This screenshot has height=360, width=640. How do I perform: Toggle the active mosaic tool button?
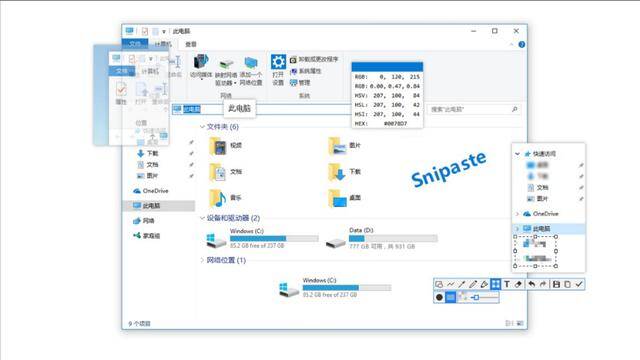point(496,284)
